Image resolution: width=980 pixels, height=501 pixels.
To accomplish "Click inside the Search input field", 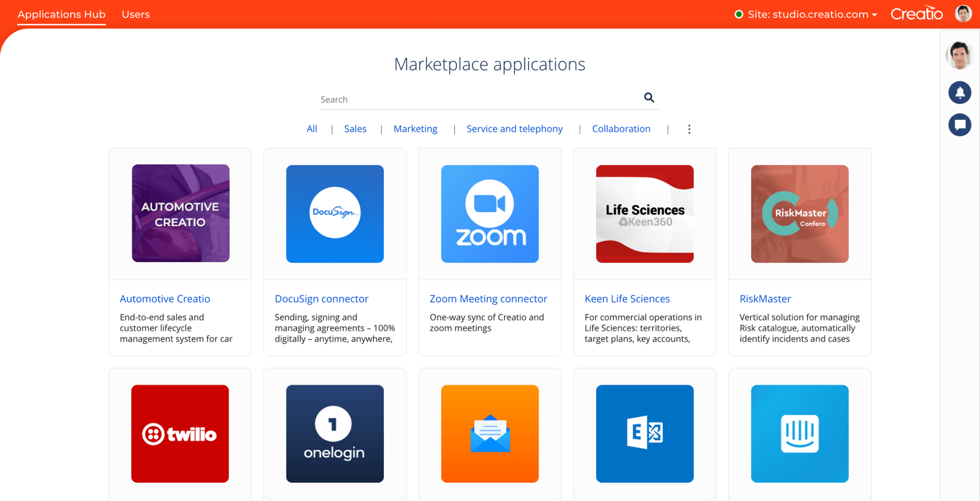I will point(468,99).
